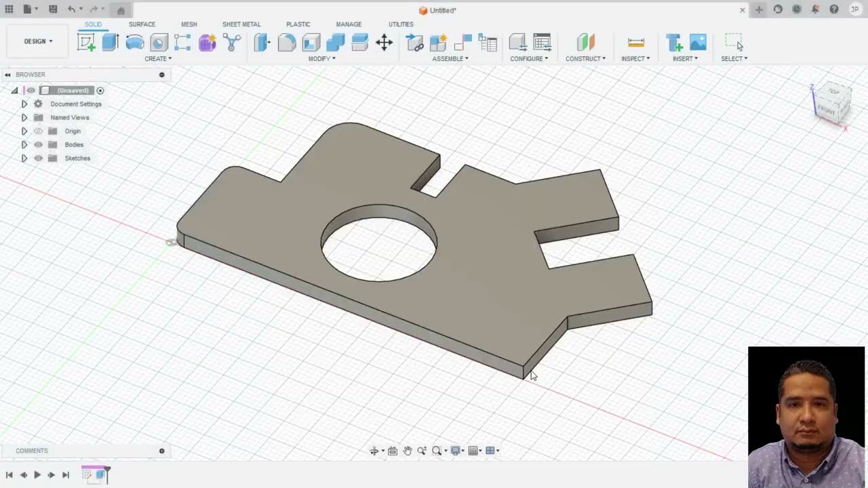Open the DESIGN workspace dropdown

click(x=38, y=41)
